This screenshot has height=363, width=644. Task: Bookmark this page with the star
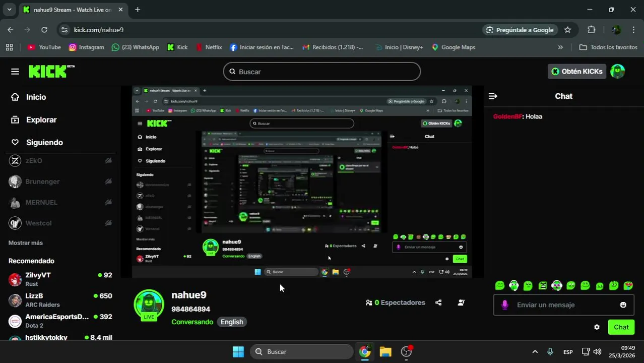tap(567, 30)
